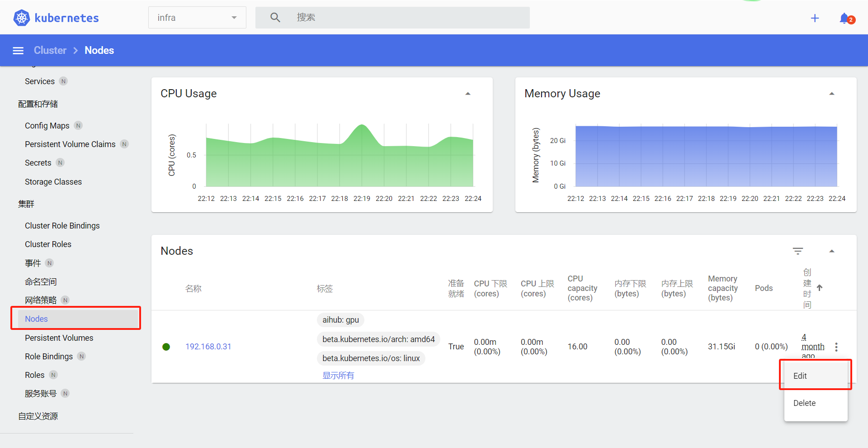This screenshot has width=868, height=448.
Task: Open the infra namespace dropdown
Action: pyautogui.click(x=197, y=18)
